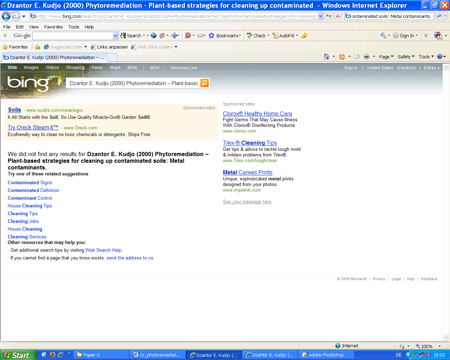Viewport: 450px width, 360px height.
Task: Open the Page dropdown menu
Action: pyautogui.click(x=386, y=57)
